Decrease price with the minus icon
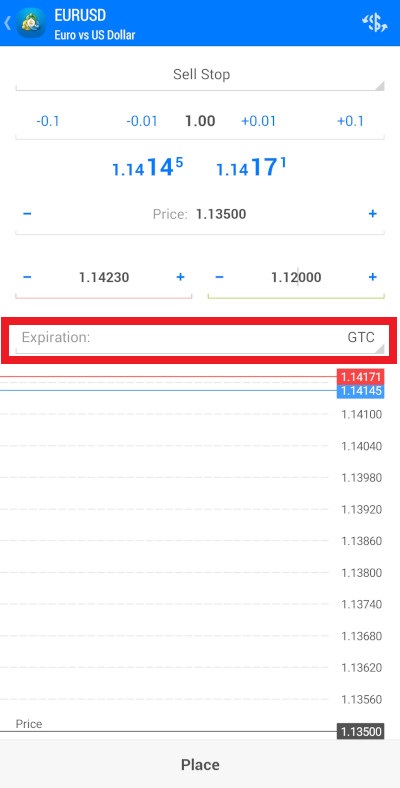This screenshot has width=400, height=788. point(27,214)
